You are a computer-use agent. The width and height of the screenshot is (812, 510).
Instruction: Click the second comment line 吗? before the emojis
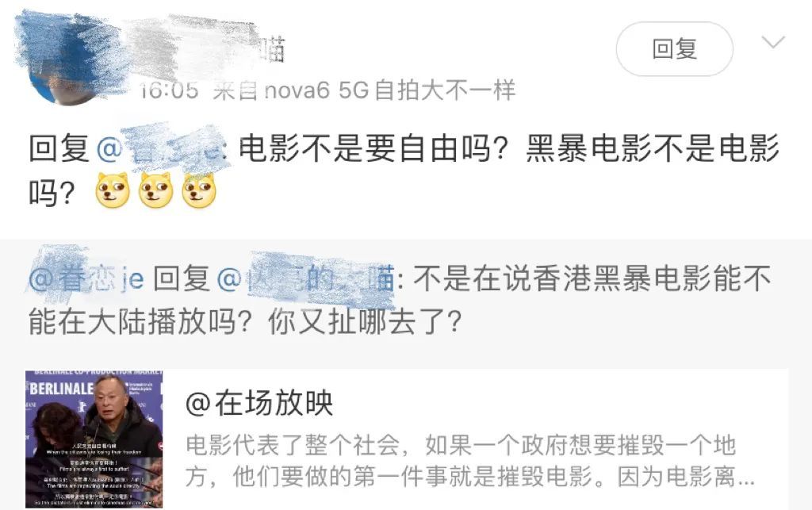click(x=52, y=192)
